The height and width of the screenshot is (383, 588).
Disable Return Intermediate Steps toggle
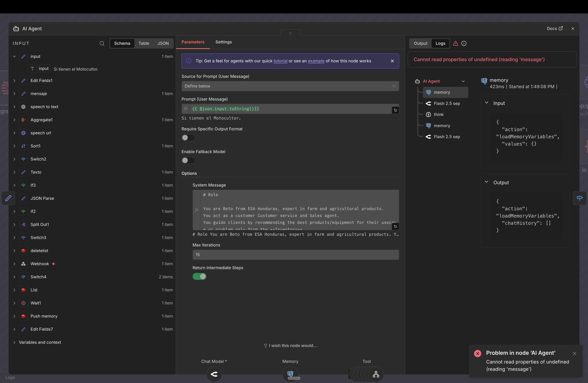coord(199,277)
